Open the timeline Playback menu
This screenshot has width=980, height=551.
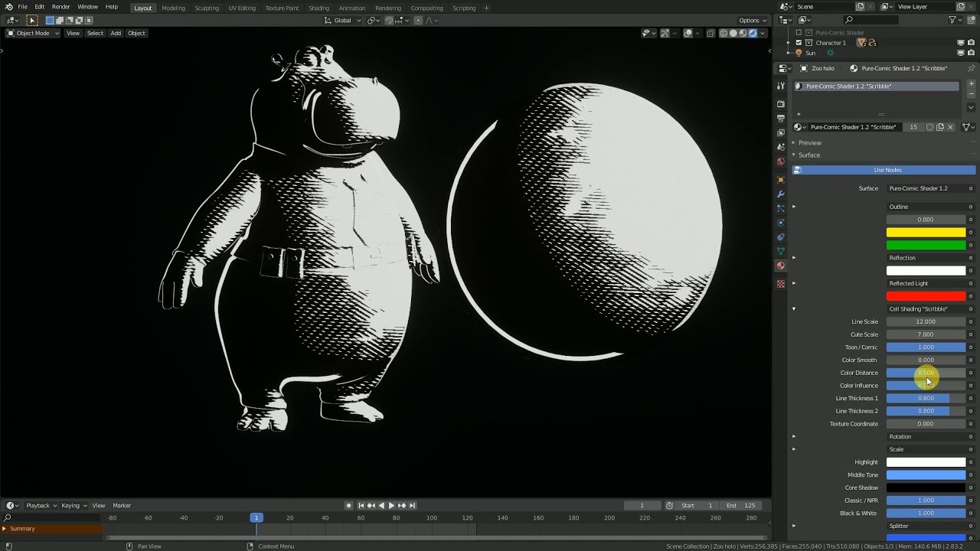pyautogui.click(x=41, y=505)
